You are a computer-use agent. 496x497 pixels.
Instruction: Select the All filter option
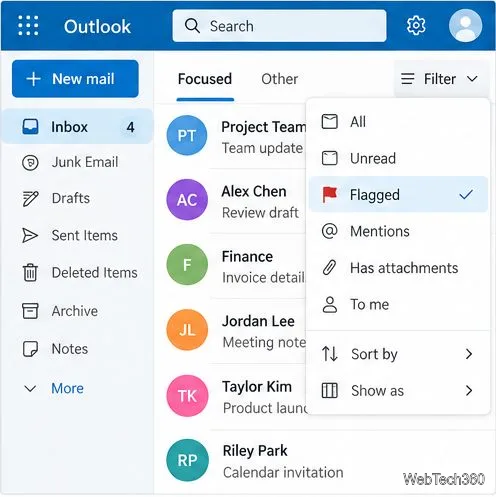click(x=398, y=121)
